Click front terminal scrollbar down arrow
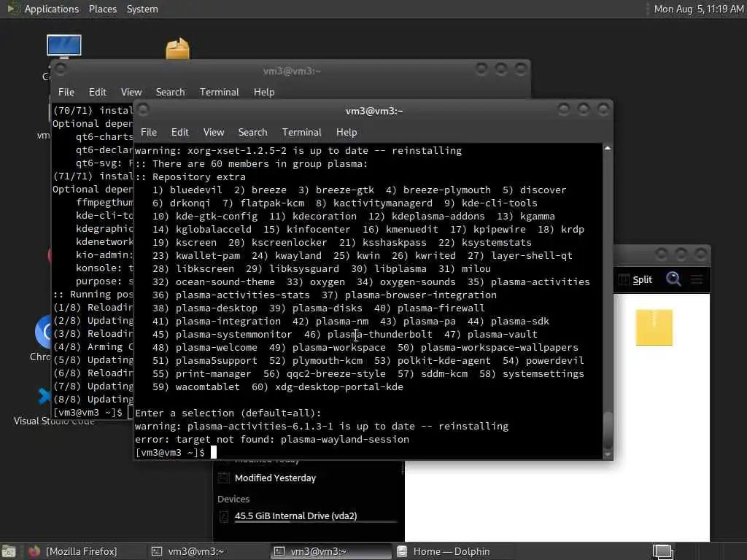 coord(608,455)
